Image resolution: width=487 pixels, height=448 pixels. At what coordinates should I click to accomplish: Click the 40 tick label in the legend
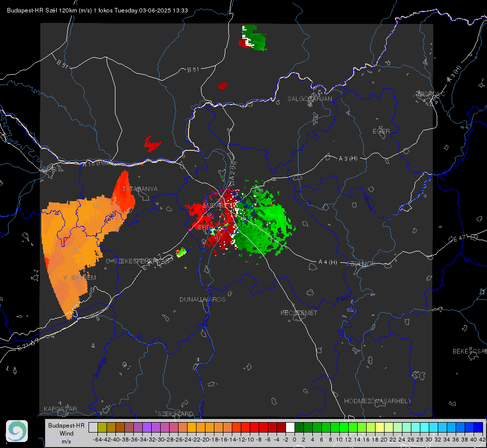pos(474,440)
